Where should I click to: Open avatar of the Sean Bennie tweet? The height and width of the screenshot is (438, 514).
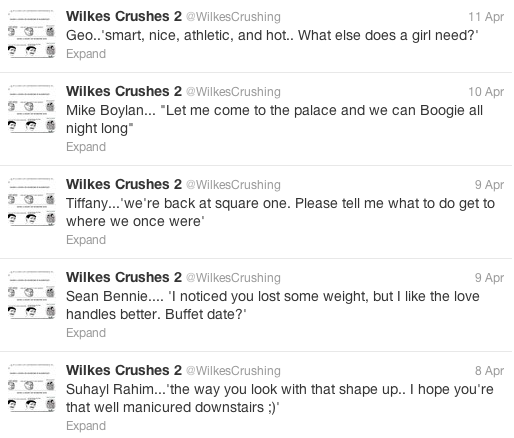[32, 295]
